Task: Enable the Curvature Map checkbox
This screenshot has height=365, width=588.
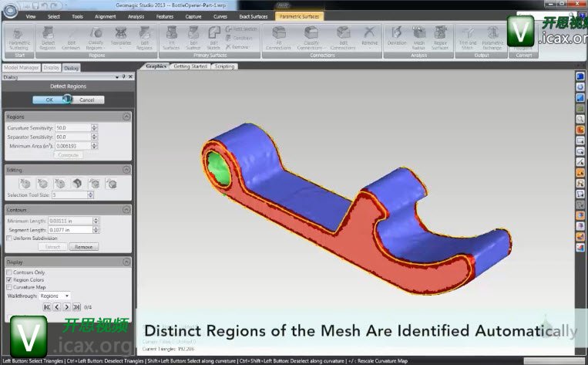Action: (9, 287)
